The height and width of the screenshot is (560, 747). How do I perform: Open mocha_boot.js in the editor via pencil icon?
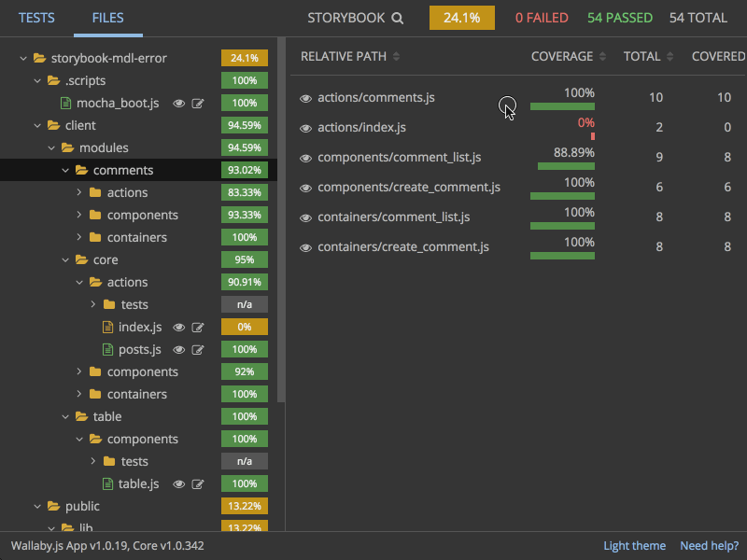coord(196,103)
